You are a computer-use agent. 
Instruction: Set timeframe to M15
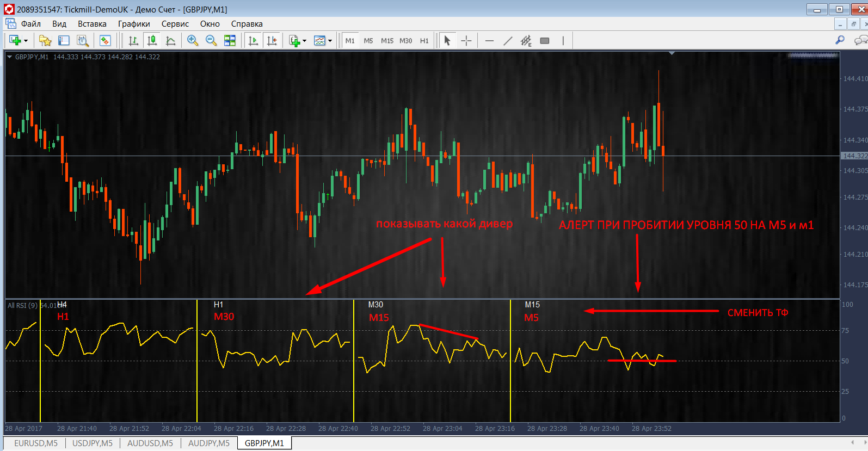coord(387,41)
